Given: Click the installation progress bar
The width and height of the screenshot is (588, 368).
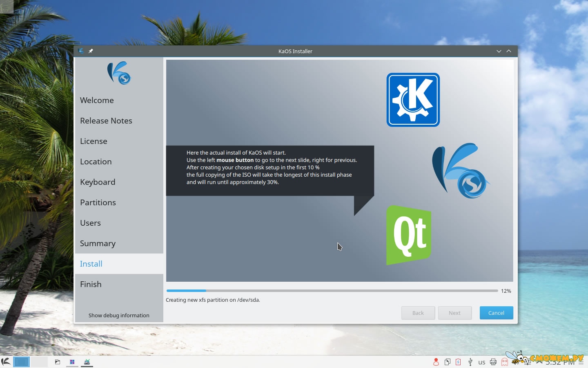Looking at the screenshot, I should (x=332, y=291).
